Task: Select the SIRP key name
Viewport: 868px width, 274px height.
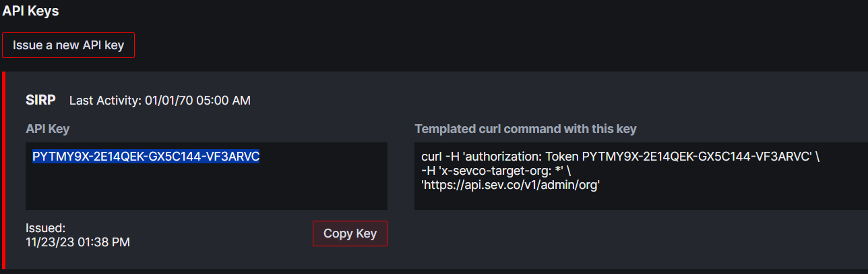Action: pyautogui.click(x=40, y=100)
